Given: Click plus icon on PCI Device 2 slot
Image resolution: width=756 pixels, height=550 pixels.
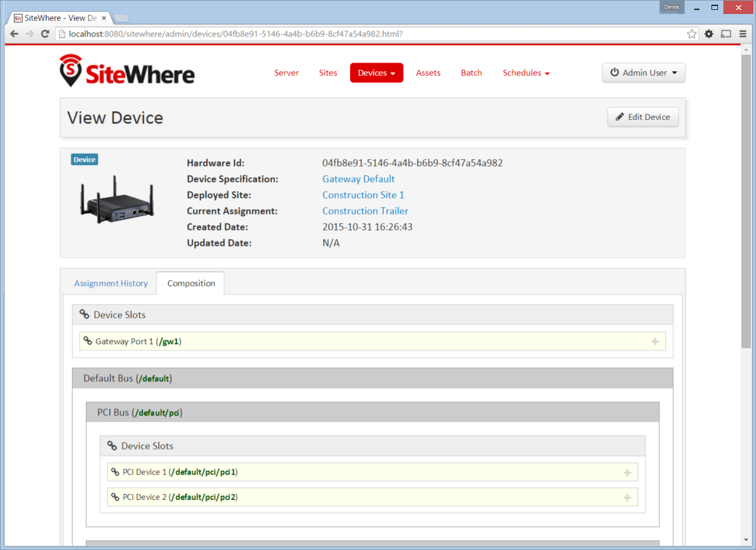Looking at the screenshot, I should pos(628,497).
